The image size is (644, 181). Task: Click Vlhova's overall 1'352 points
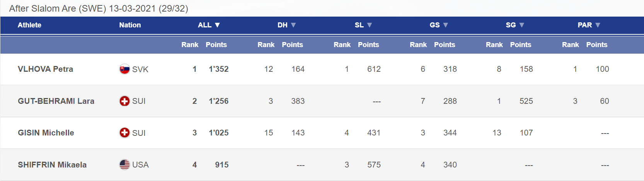[219, 69]
